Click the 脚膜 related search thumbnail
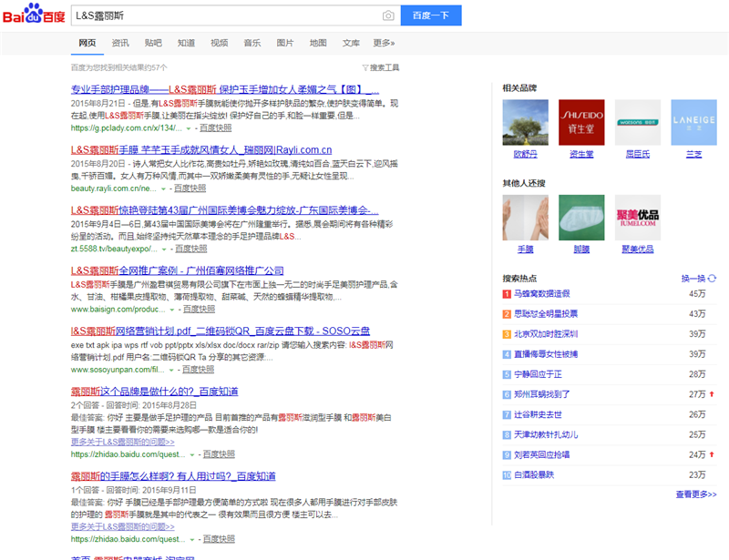The image size is (729, 560). [x=581, y=218]
